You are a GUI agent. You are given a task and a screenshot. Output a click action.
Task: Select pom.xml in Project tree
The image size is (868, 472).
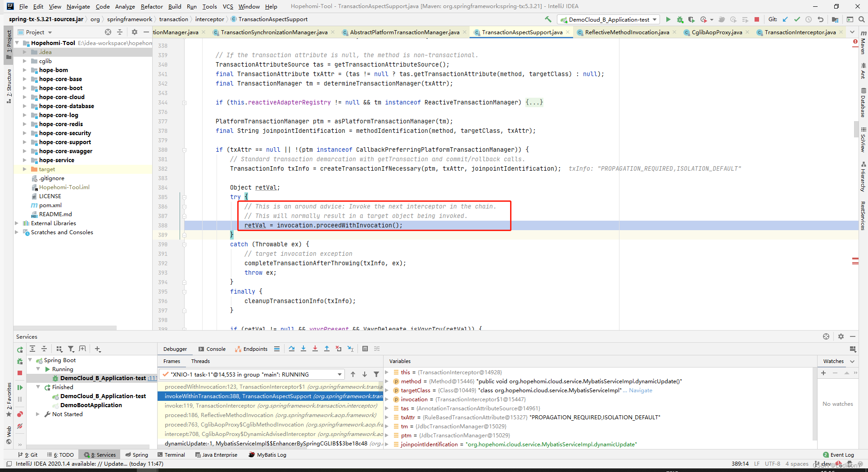50,205
